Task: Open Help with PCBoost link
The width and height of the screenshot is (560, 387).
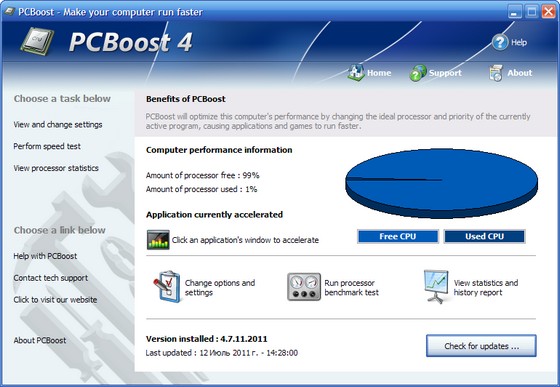Action: [x=45, y=256]
